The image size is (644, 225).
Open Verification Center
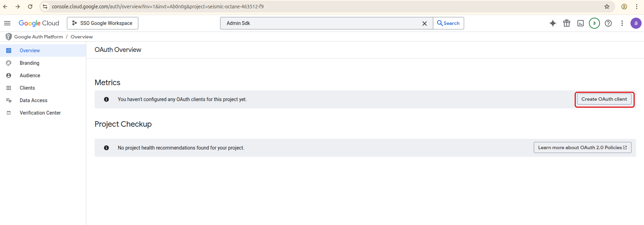tap(40, 113)
